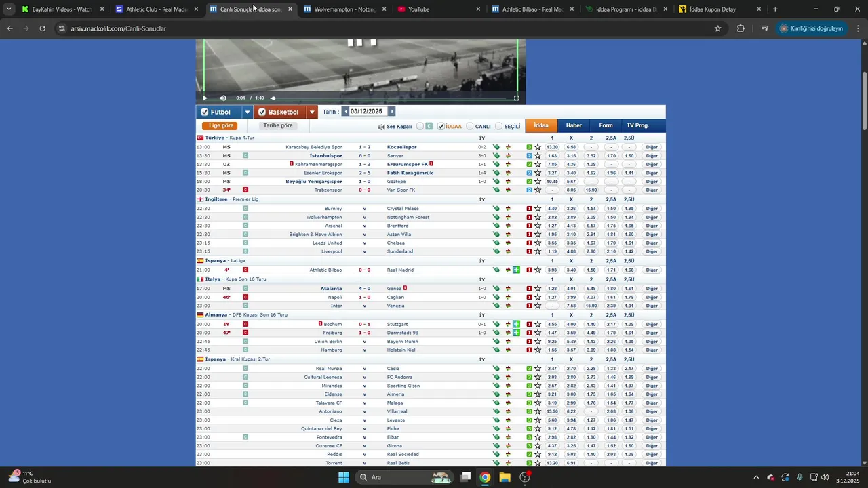Open the Türkiye Kupa 4.Tur league header

coord(230,138)
